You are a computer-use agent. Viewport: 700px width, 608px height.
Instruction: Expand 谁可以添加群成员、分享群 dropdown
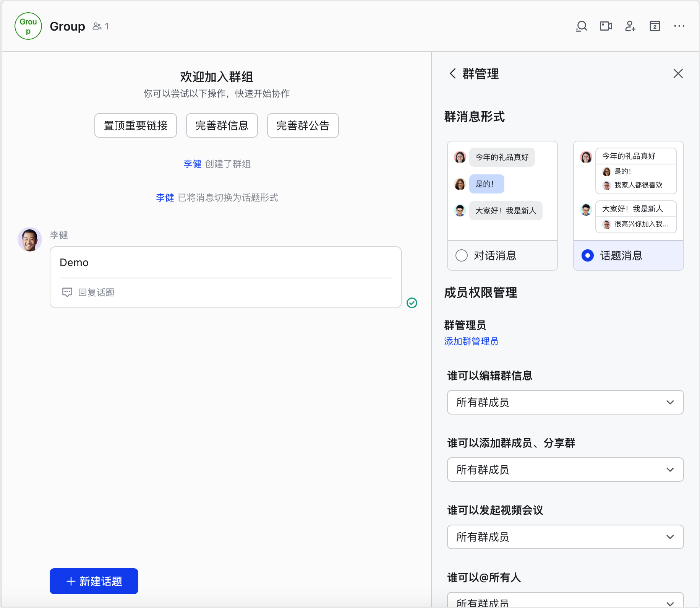point(566,470)
